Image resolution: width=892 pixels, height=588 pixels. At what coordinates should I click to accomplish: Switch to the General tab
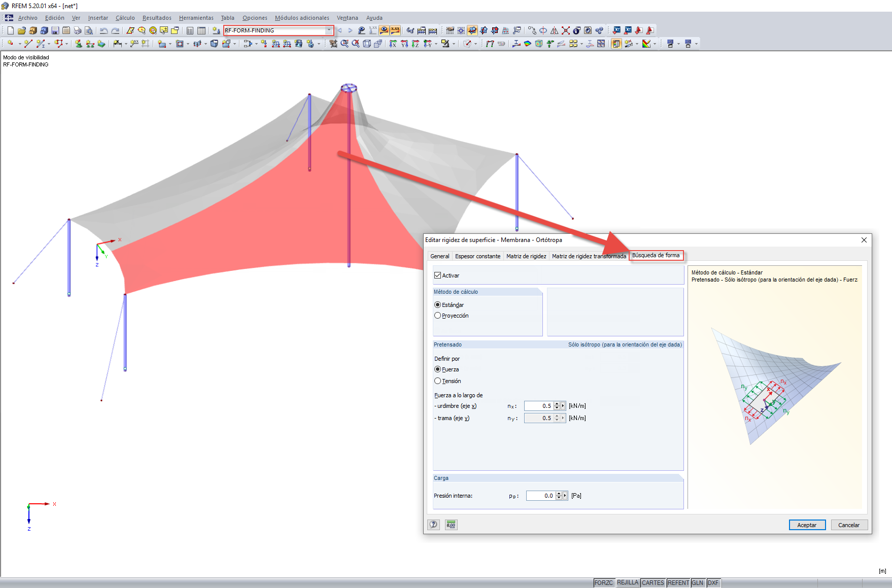[440, 256]
